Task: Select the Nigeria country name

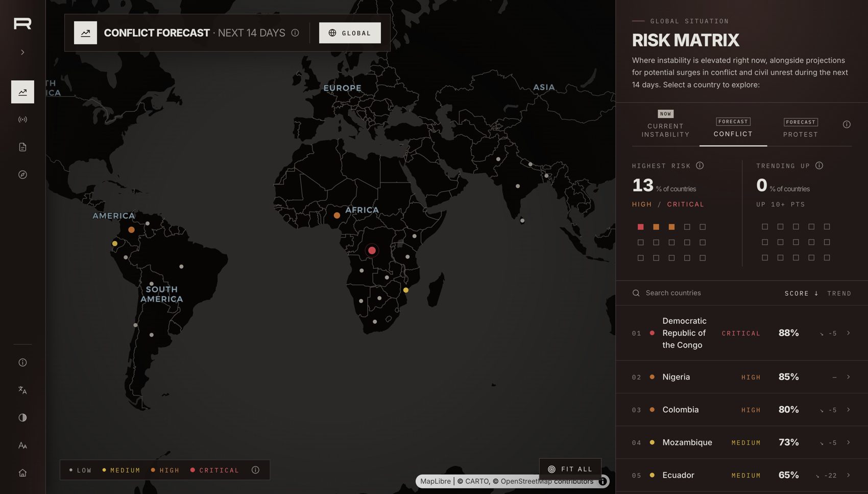Action: click(676, 377)
